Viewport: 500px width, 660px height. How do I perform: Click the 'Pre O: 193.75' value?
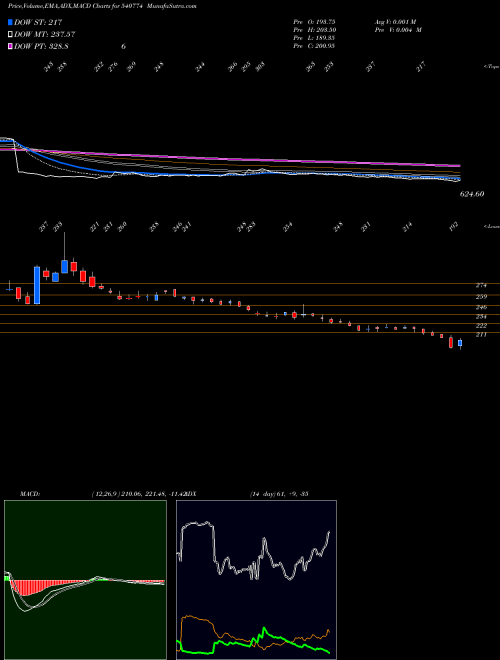click(314, 21)
